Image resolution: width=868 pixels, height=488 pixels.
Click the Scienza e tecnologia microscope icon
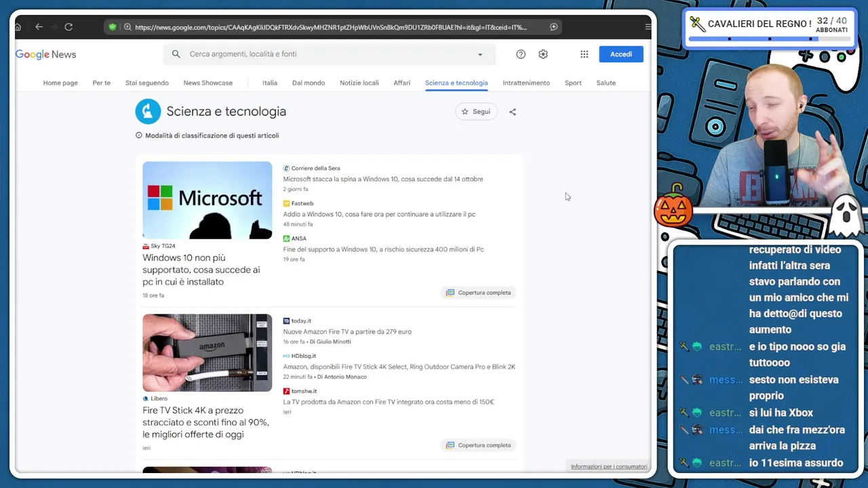(x=148, y=111)
